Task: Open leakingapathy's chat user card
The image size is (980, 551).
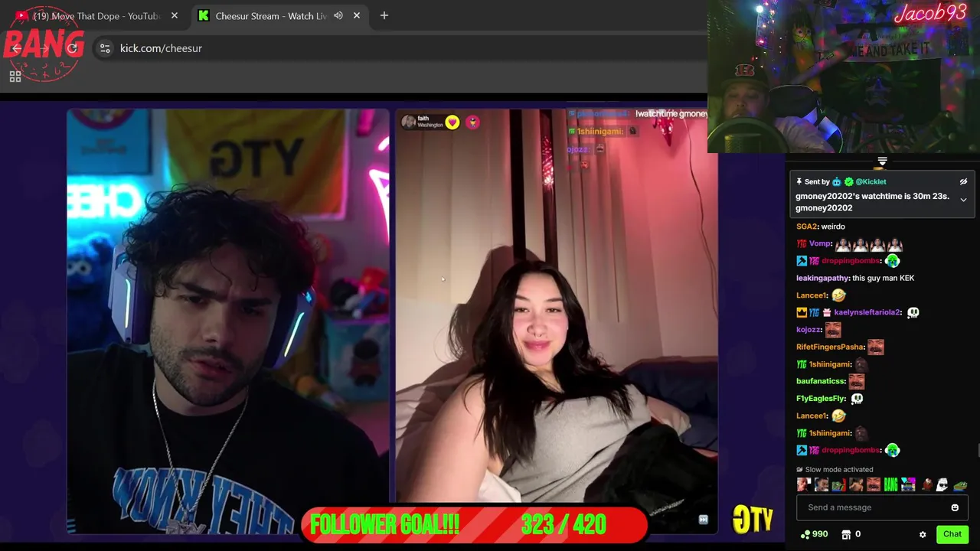Action: (822, 278)
